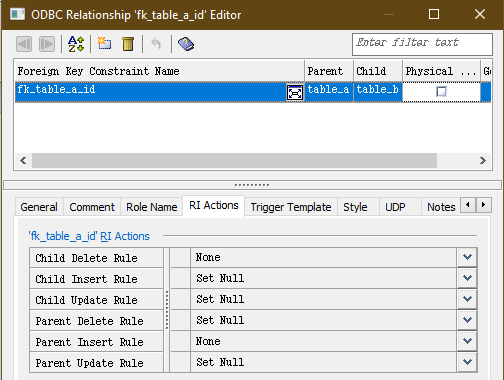Switch to the Comment tab
Image resolution: width=504 pixels, height=380 pixels.
(92, 207)
